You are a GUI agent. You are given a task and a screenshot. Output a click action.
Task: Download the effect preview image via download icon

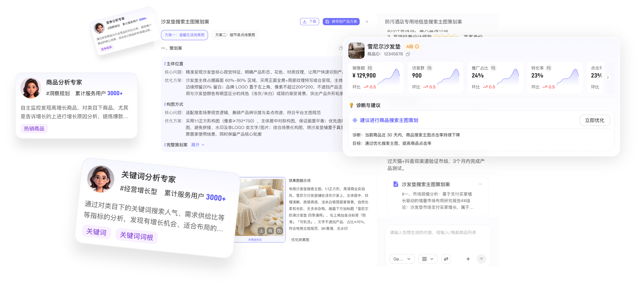pyautogui.click(x=261, y=231)
